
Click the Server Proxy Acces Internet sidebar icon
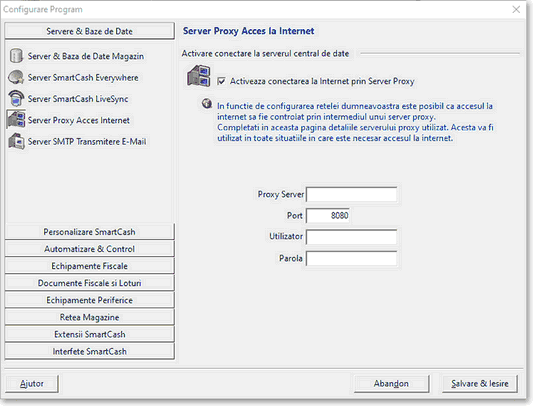16,119
